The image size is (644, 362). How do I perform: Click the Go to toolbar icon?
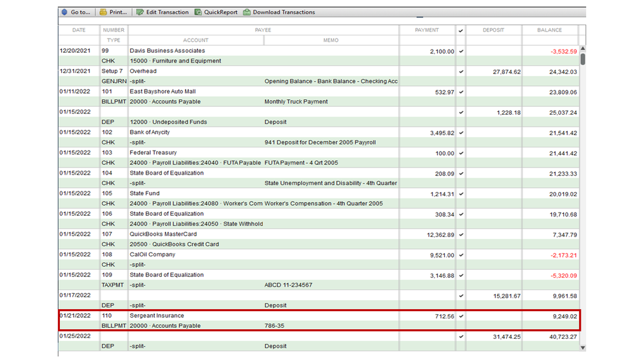click(64, 12)
